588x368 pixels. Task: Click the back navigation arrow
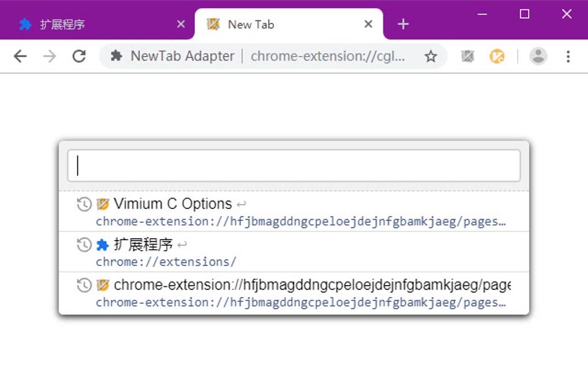pos(20,55)
